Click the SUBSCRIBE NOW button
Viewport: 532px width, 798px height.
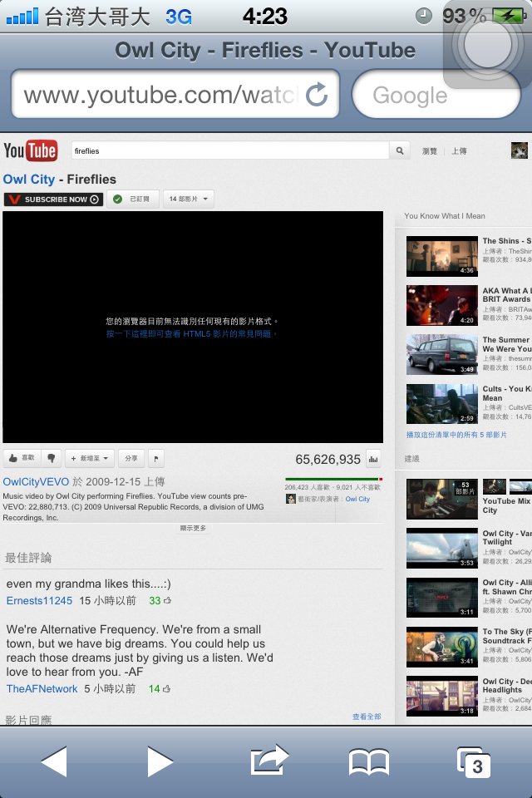pyautogui.click(x=53, y=199)
